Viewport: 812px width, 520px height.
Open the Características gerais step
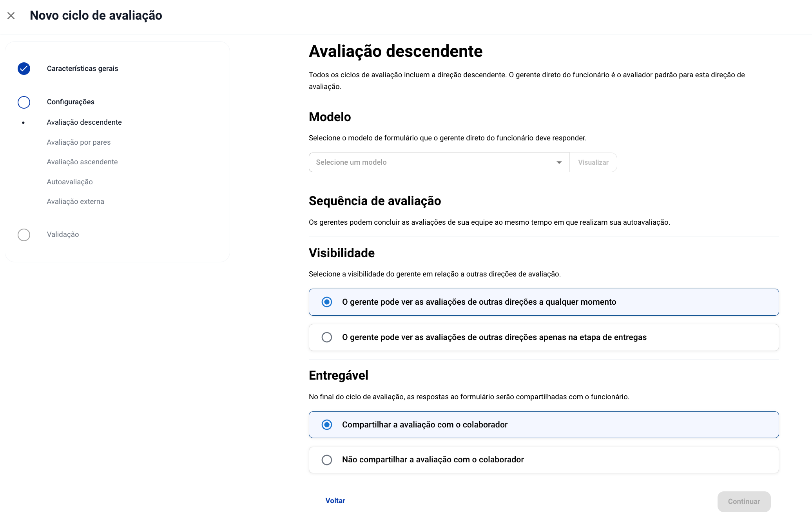[x=82, y=69]
